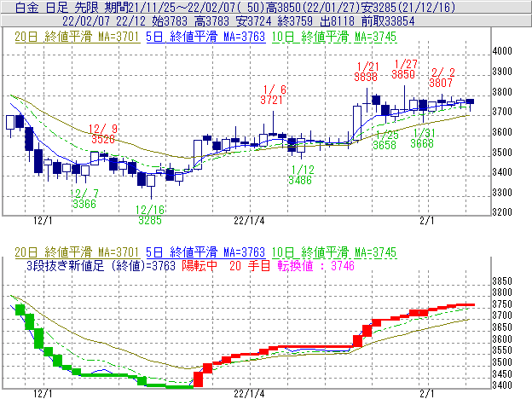Click the 4000 price axis label
The height and width of the screenshot is (405, 532).
click(502, 51)
